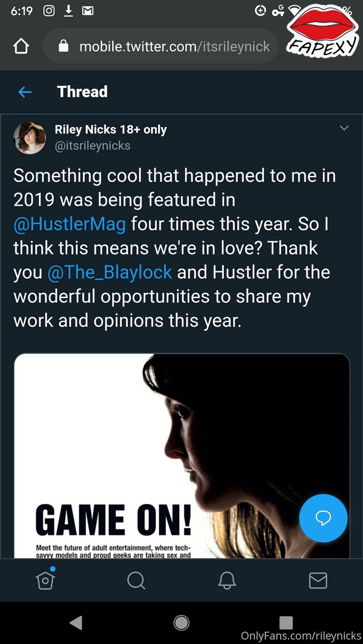Tap the back arrow beside Thread
363x644 pixels.
point(25,92)
